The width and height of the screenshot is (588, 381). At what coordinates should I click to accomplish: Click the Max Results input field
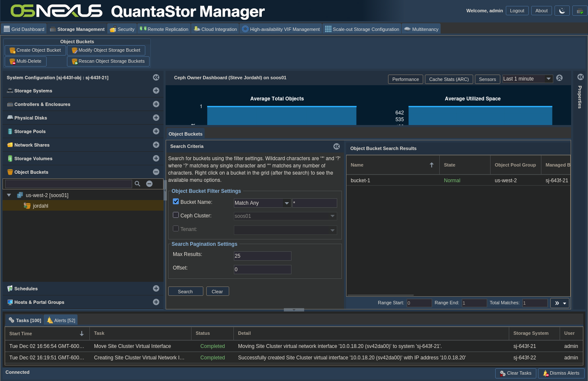pos(262,256)
